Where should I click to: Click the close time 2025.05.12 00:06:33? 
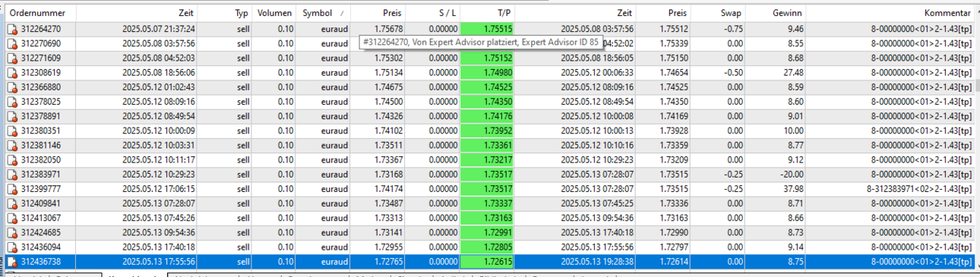click(x=597, y=73)
